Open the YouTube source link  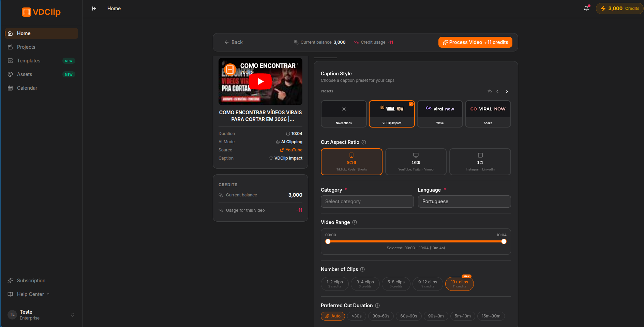pos(291,150)
